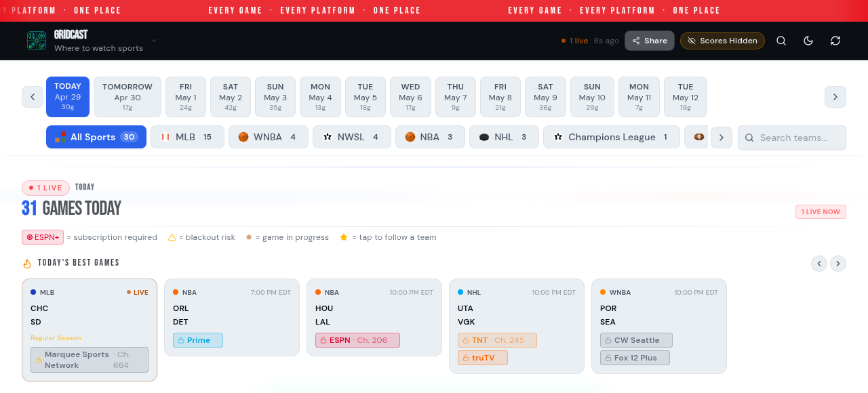Next best games carousel arrow

click(838, 264)
